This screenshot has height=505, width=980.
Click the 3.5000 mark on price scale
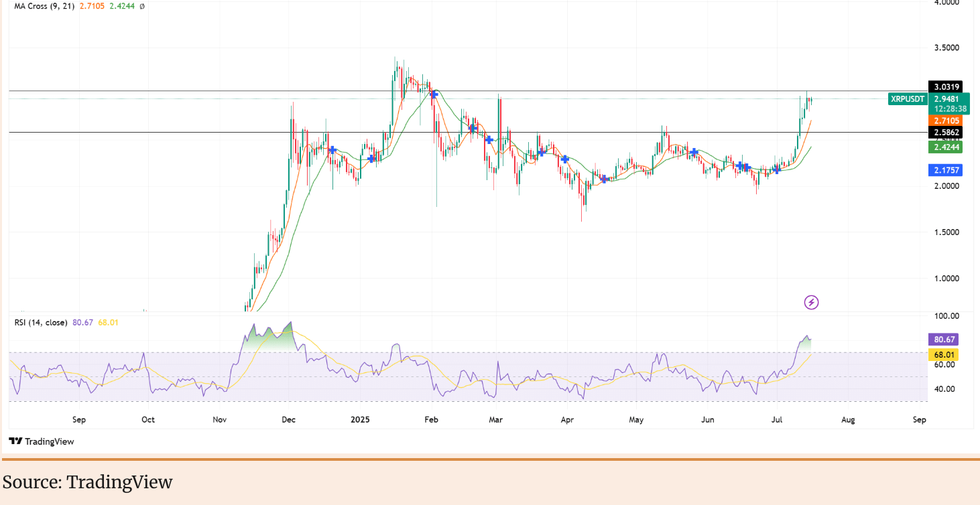tap(946, 48)
